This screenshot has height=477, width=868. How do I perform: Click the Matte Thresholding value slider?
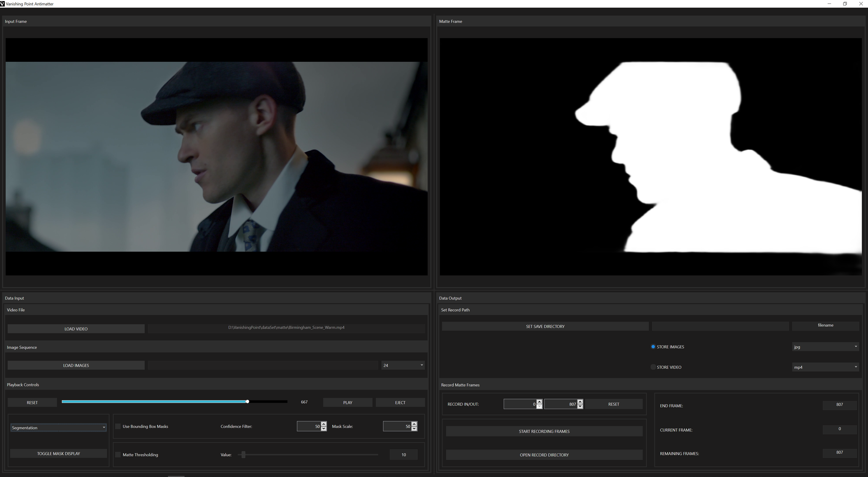[243, 455]
